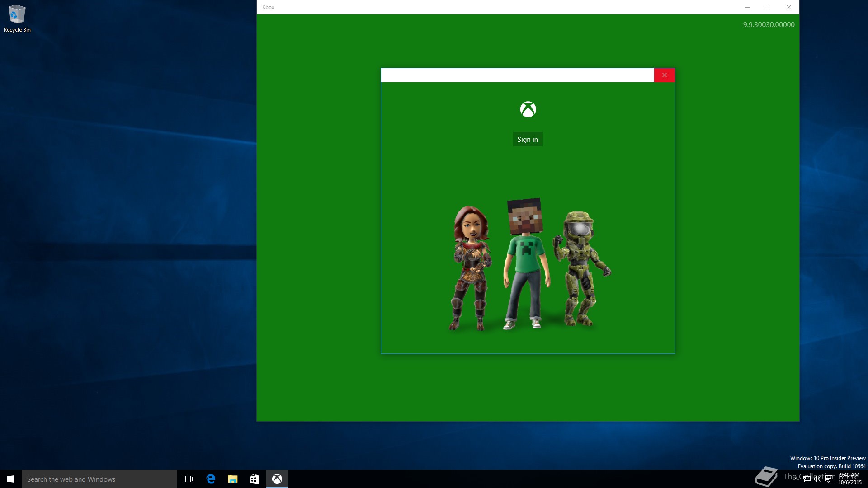
Task: Click the Sign in button
Action: pos(528,139)
